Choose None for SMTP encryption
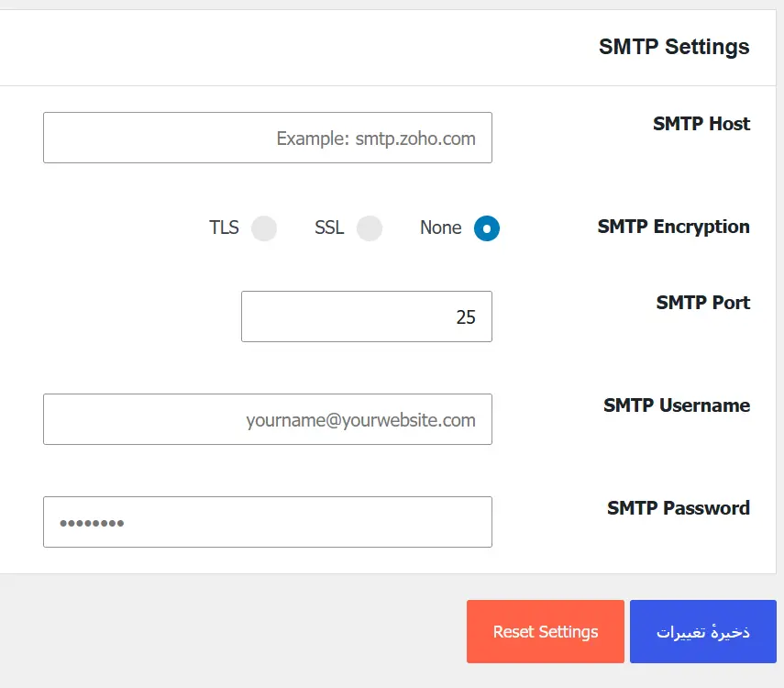784x688 pixels. pyautogui.click(x=487, y=228)
